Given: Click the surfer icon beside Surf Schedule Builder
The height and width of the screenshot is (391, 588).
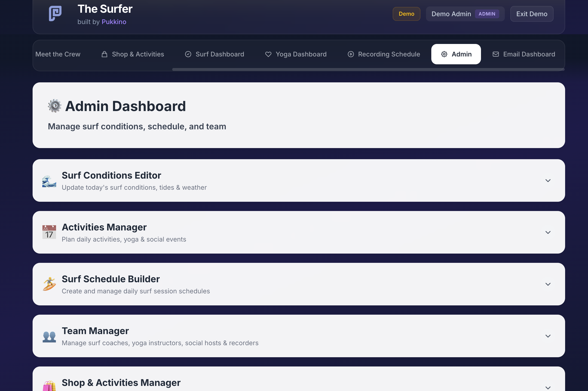Looking at the screenshot, I should [x=49, y=284].
